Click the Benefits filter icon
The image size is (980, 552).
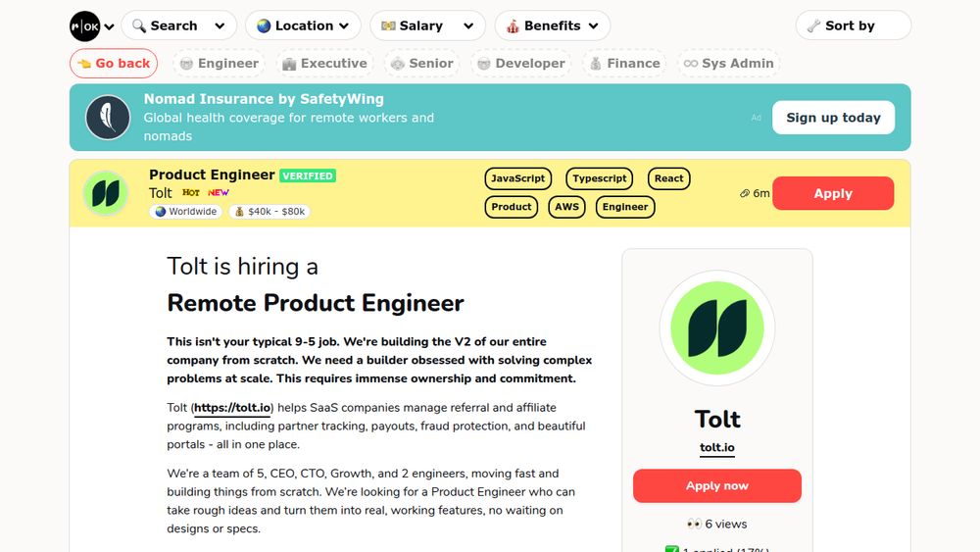pyautogui.click(x=513, y=25)
